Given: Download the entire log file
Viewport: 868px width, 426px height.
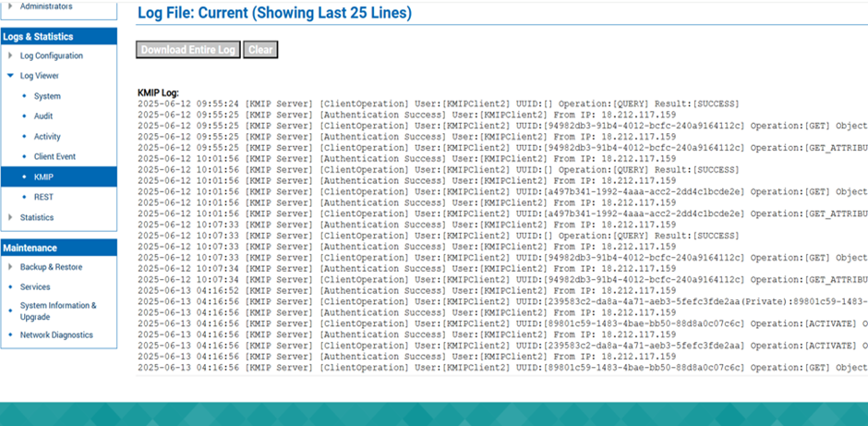Looking at the screenshot, I should coord(188,50).
